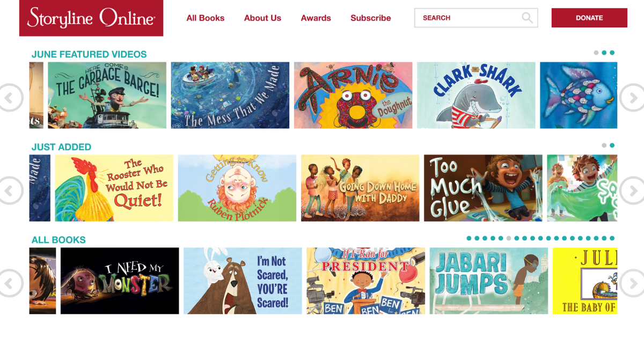Advance Just Added carousel with right arrow
The width and height of the screenshot is (644, 337).
pyautogui.click(x=632, y=191)
